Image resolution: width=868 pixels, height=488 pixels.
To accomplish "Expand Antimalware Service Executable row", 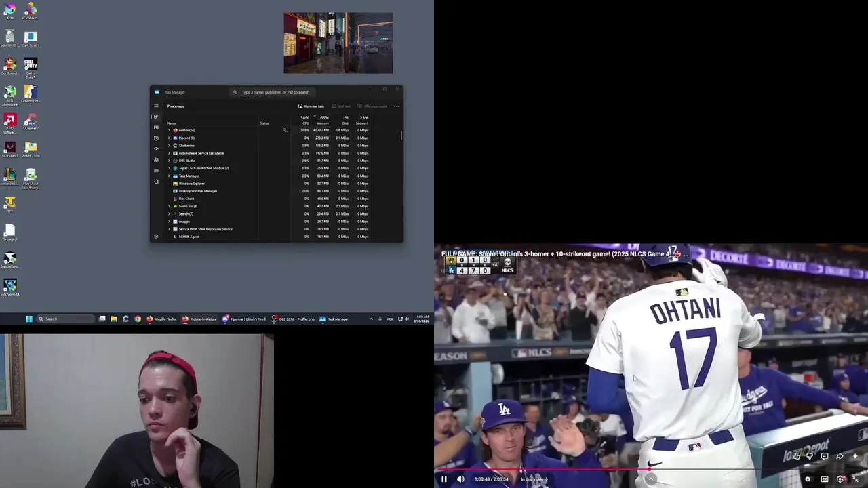I will pyautogui.click(x=169, y=153).
